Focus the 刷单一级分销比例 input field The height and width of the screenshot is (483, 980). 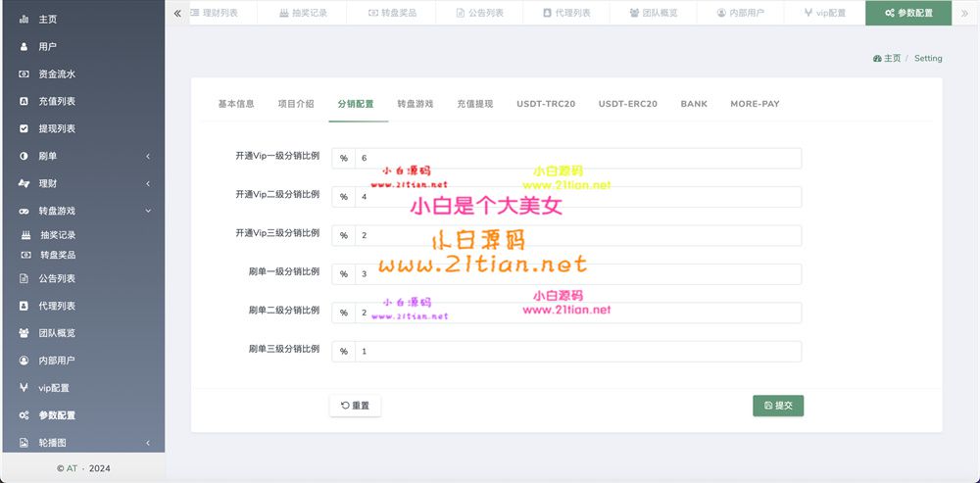point(578,273)
